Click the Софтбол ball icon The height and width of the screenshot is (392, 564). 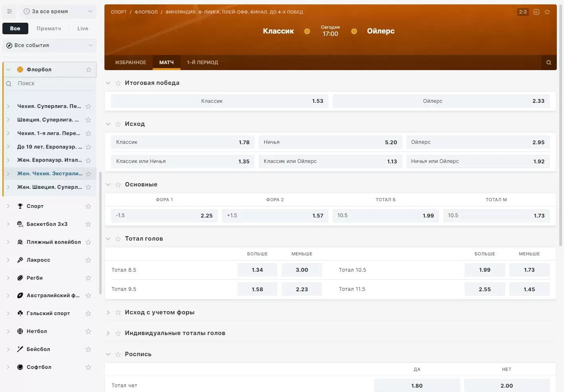click(20, 367)
